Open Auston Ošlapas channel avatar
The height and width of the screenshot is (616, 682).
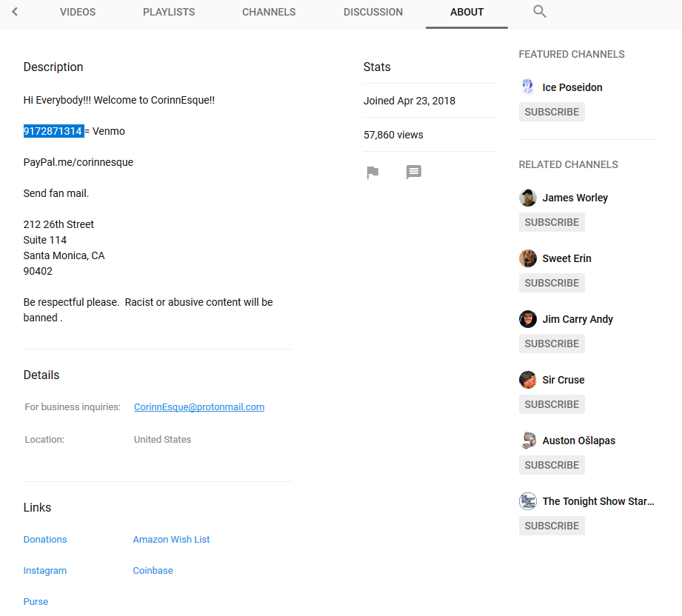[527, 441]
